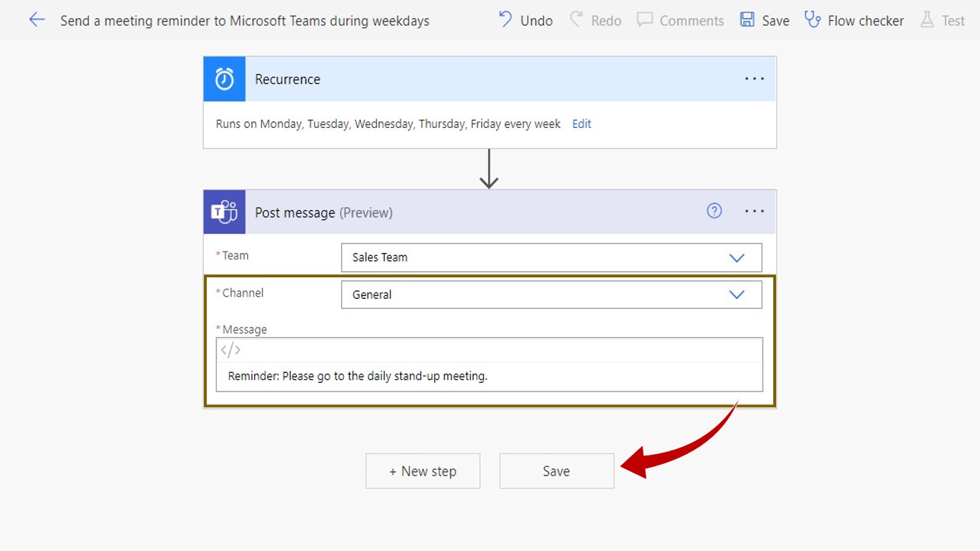Click the Undo icon in the toolbar
The width and height of the screenshot is (980, 551).
click(x=508, y=20)
